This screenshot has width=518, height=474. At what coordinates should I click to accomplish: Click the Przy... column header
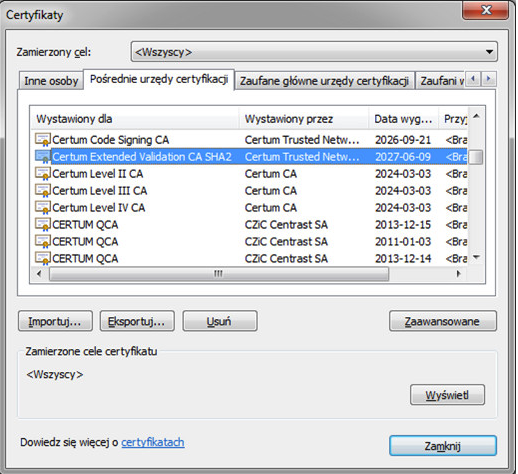pos(453,119)
